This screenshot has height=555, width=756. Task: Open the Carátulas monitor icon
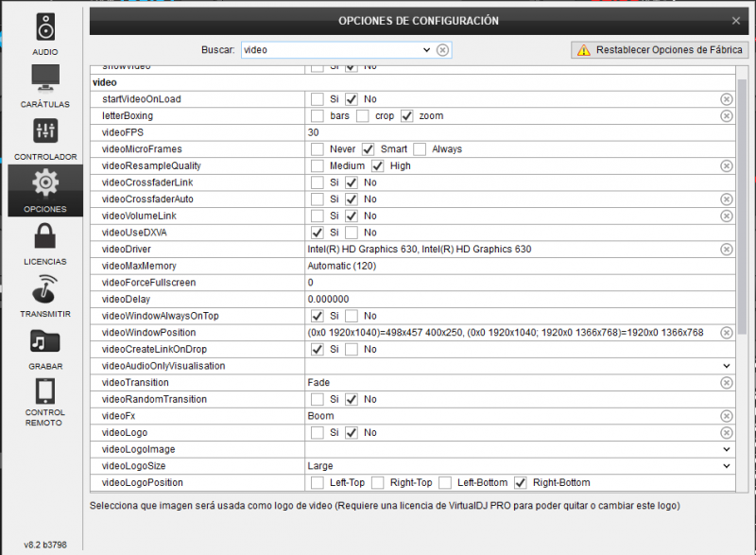point(45,78)
